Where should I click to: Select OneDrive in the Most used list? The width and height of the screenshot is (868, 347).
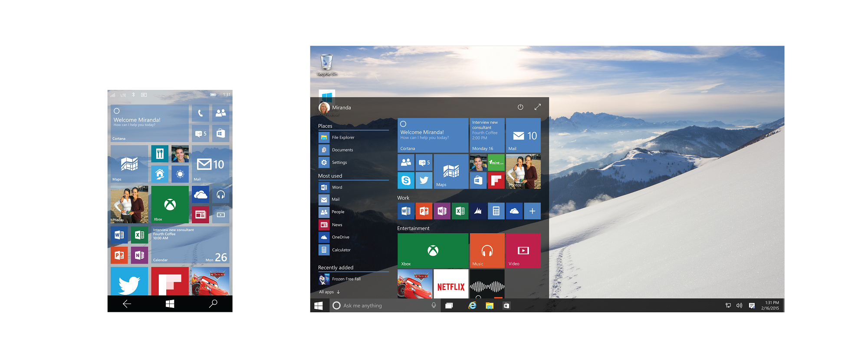(x=340, y=237)
